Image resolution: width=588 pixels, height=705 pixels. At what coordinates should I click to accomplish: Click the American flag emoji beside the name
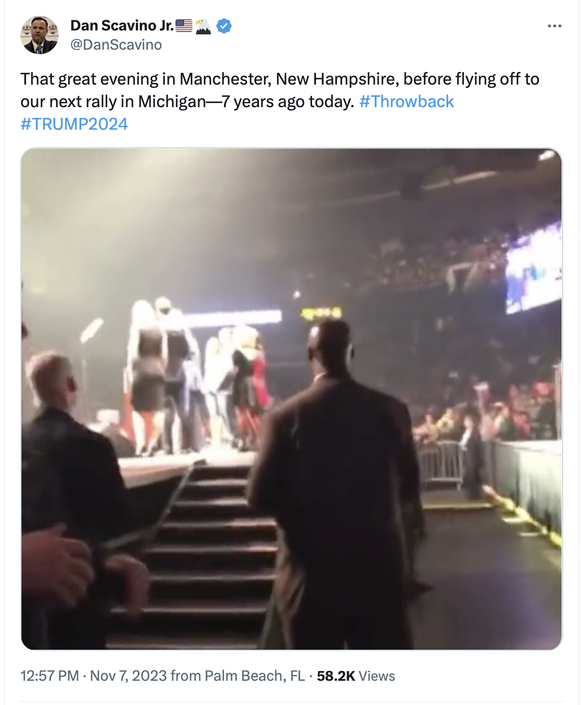click(x=184, y=26)
